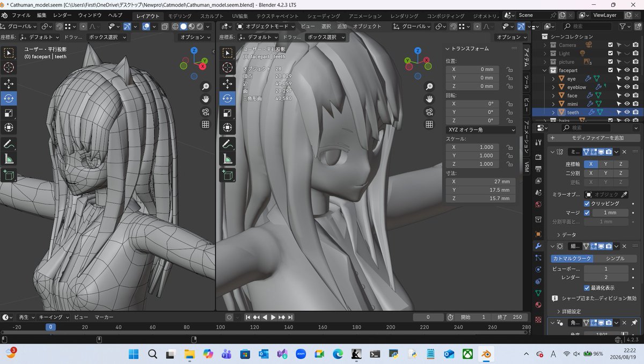The height and width of the screenshot is (364, 644).
Task: Click the Select Box tool in right viewport
Action: [x=228, y=53]
